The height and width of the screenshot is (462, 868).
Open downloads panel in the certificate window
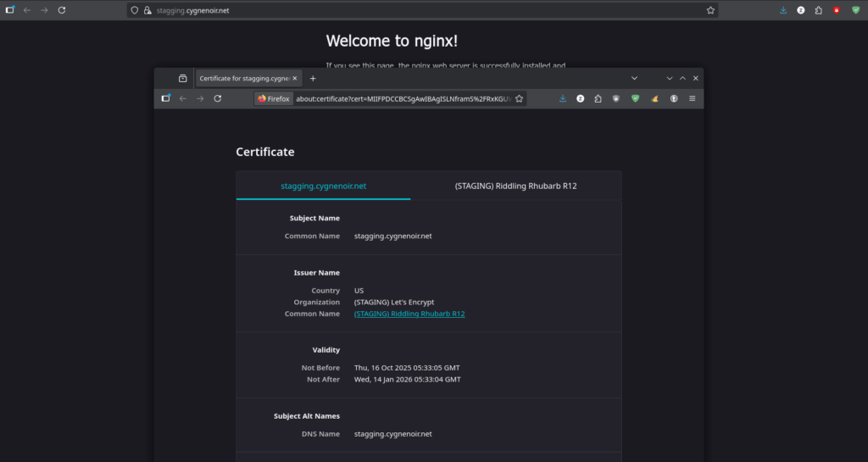(563, 98)
